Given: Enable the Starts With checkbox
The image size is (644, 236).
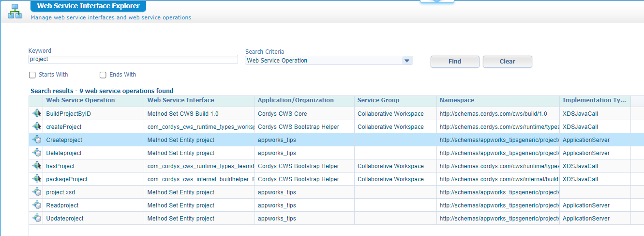Looking at the screenshot, I should click(x=32, y=75).
